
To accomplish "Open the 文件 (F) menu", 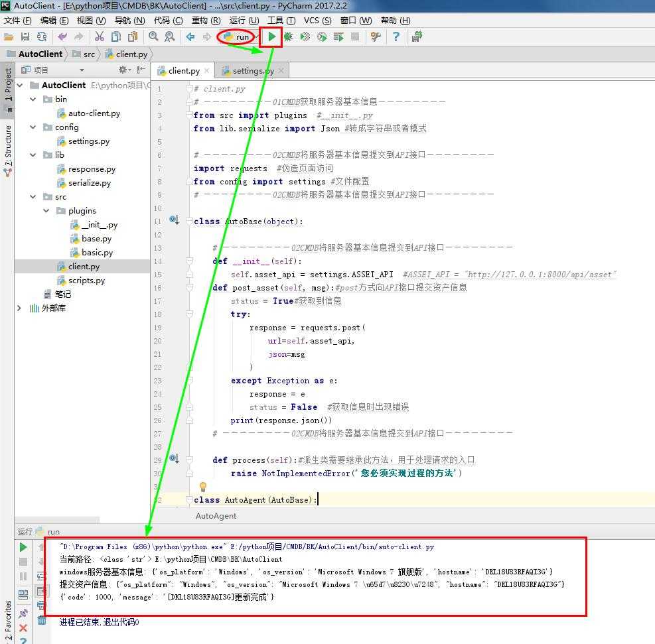I will pyautogui.click(x=17, y=21).
